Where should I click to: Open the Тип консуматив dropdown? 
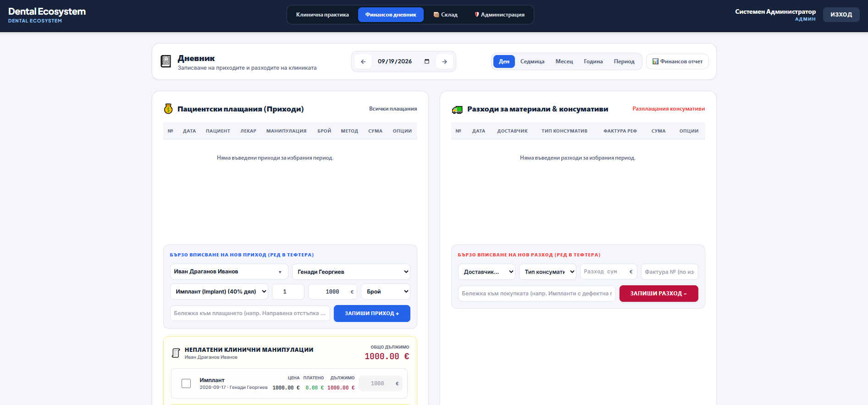[x=547, y=272]
